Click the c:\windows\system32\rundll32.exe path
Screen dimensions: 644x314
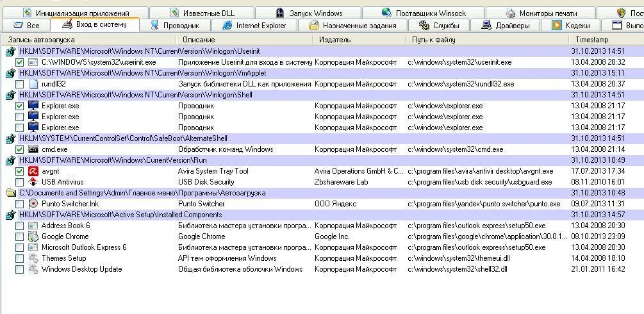(x=461, y=84)
